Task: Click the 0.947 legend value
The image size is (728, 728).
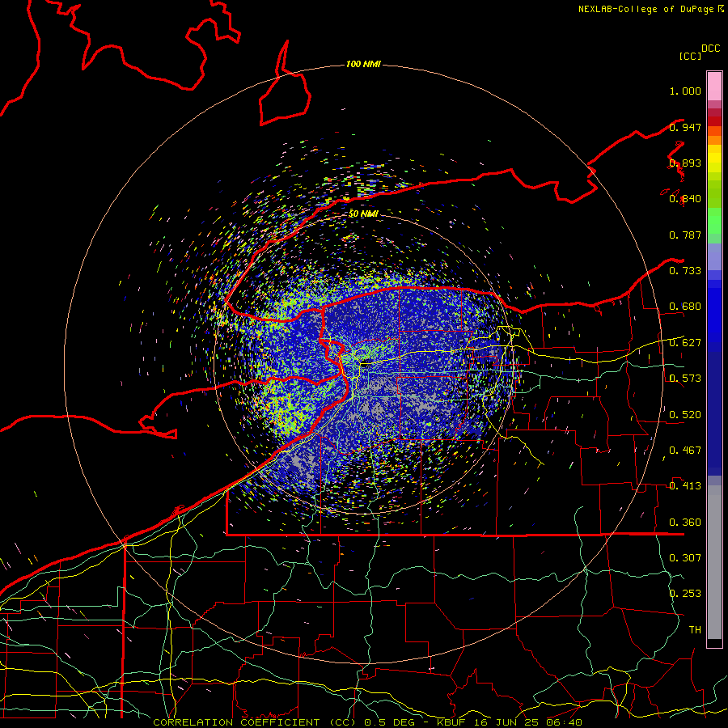Action: click(685, 127)
